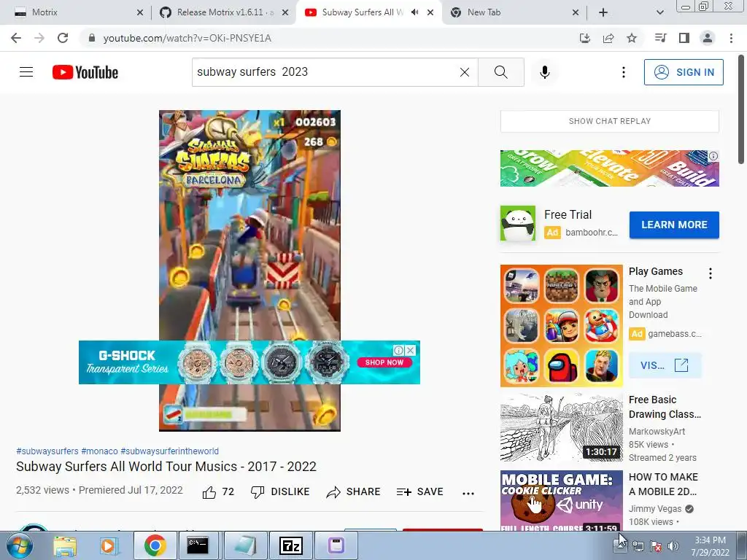
Task: Go back with the browser back arrow
Action: pyautogui.click(x=16, y=38)
